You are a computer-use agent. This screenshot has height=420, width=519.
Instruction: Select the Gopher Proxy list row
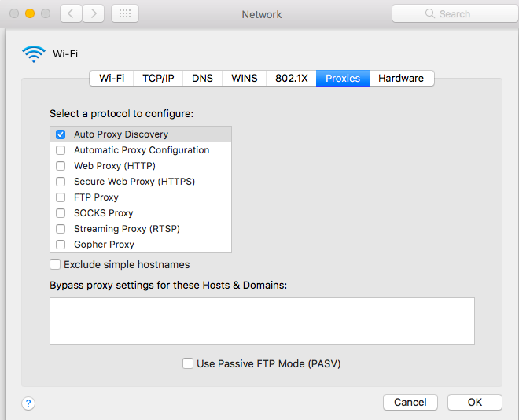click(142, 245)
